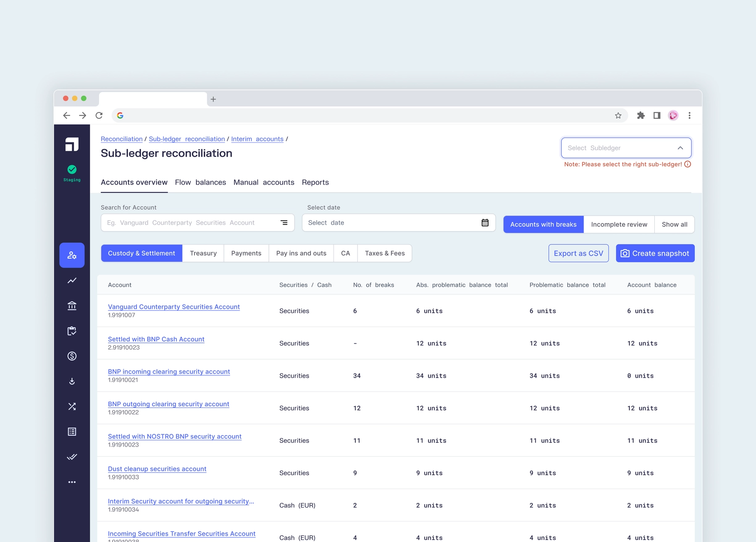Click the Staging status checkmark icon

(72, 169)
